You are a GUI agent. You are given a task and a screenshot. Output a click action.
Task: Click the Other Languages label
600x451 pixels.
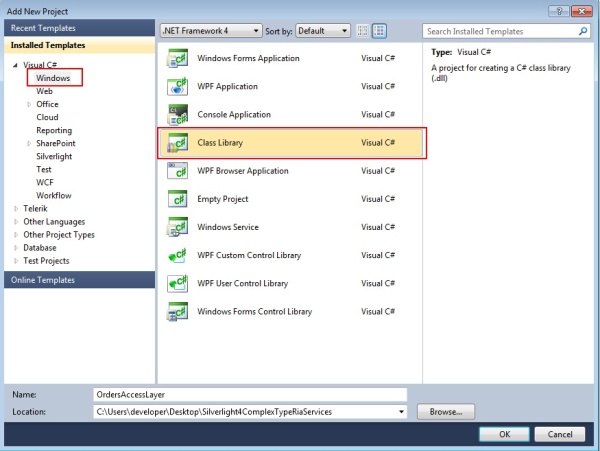pyautogui.click(x=54, y=222)
